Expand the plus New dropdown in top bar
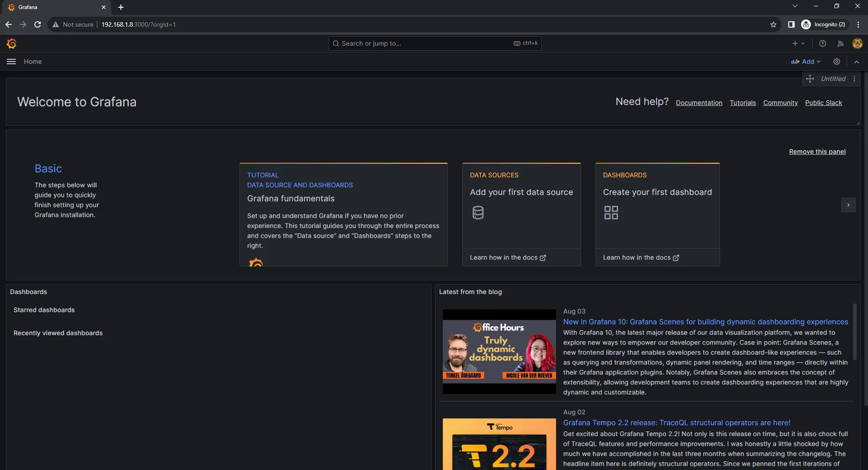The width and height of the screenshot is (868, 470). tap(798, 43)
